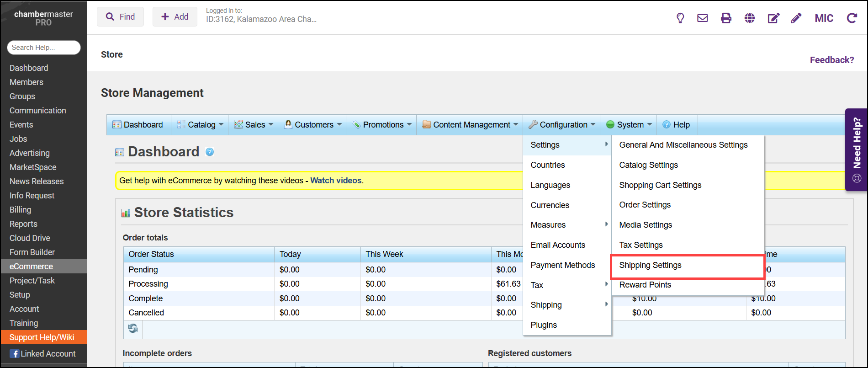Expand the Sales dropdown menu
The height and width of the screenshot is (368, 868).
[x=254, y=125]
